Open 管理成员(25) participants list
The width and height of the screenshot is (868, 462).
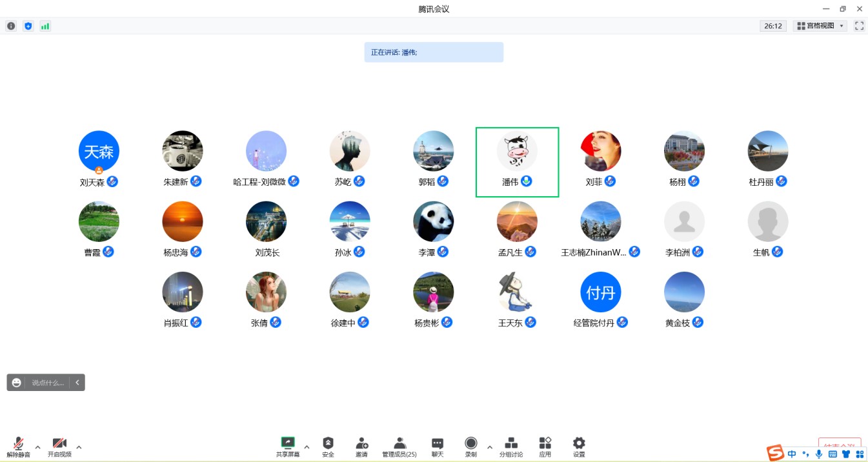point(399,446)
